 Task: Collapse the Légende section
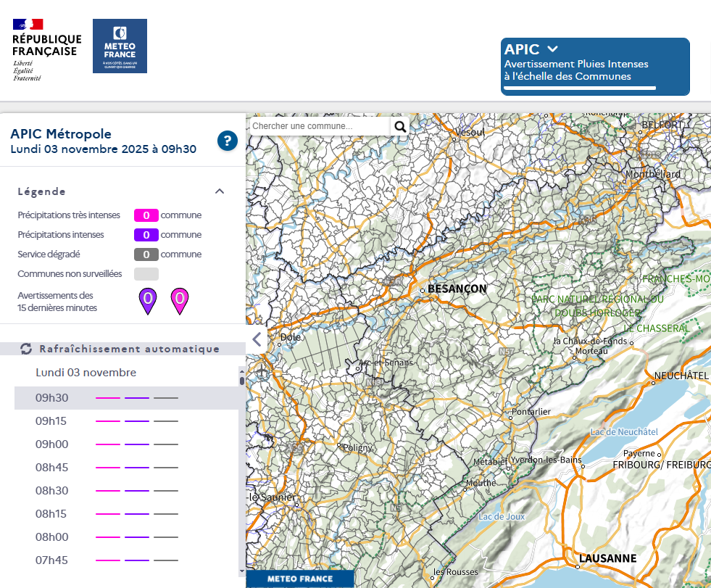click(x=220, y=191)
